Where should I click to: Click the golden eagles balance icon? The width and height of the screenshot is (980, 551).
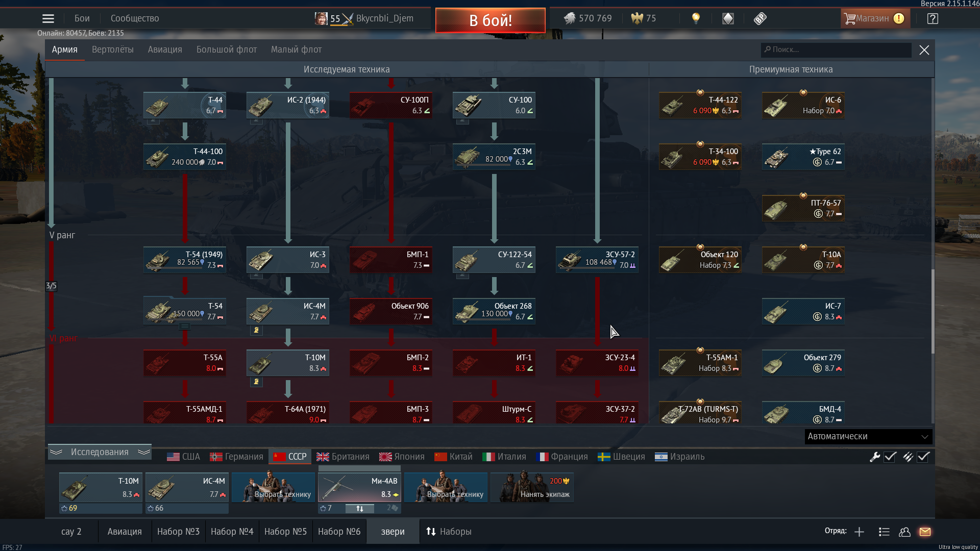tap(637, 18)
